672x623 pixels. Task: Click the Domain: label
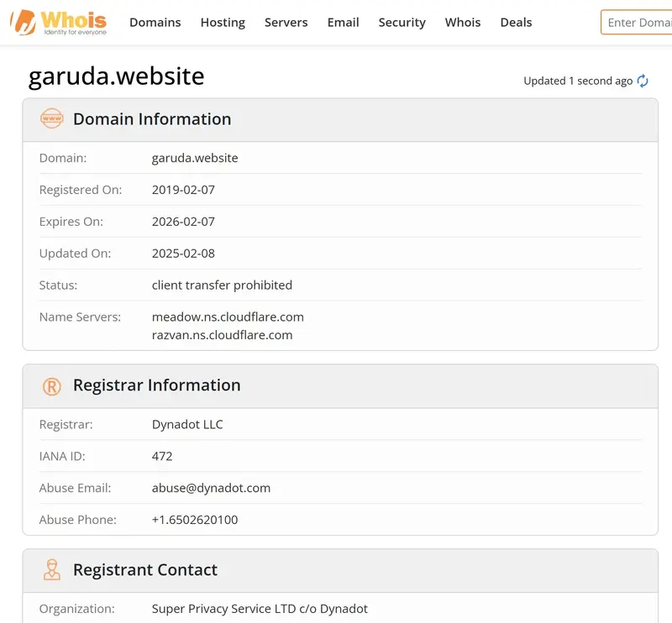[x=63, y=158]
